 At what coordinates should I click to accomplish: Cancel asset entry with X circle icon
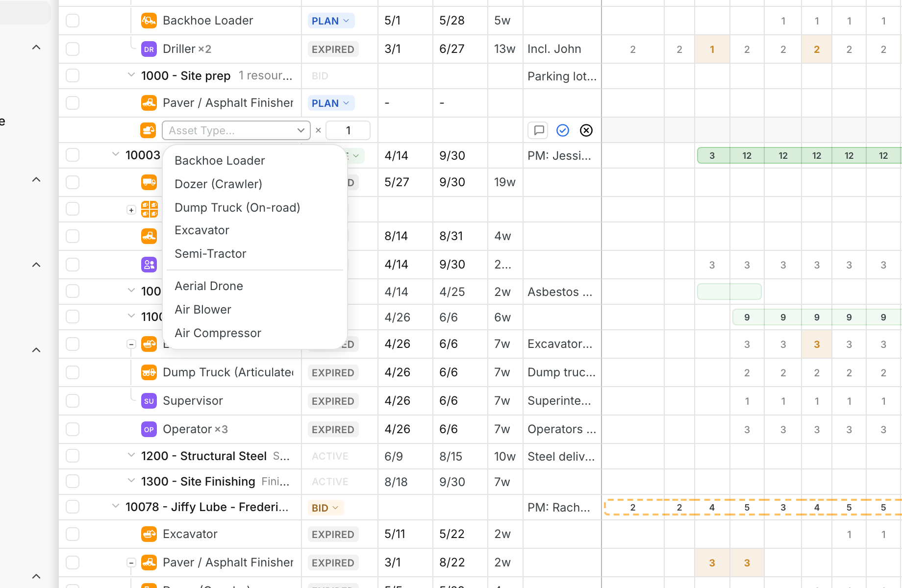[x=586, y=130]
